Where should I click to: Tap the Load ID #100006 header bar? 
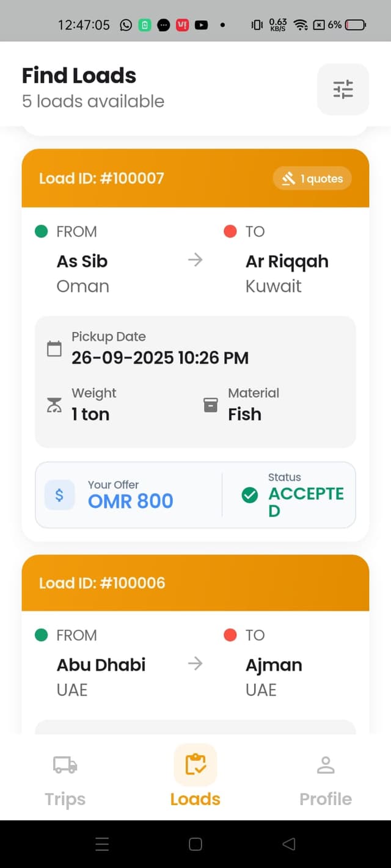coord(195,582)
